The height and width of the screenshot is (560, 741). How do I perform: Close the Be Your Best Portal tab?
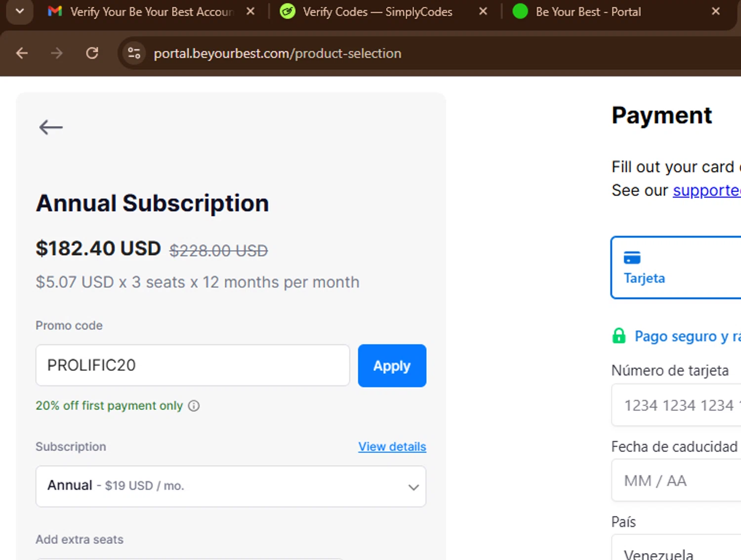715,11
